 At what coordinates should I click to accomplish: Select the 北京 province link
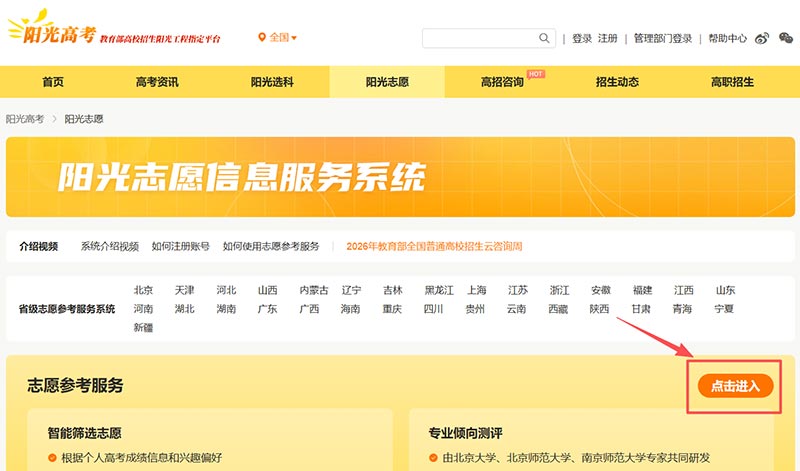pyautogui.click(x=143, y=290)
